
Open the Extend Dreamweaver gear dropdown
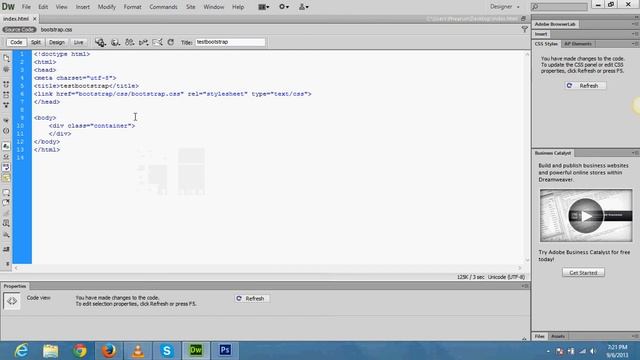(x=284, y=7)
